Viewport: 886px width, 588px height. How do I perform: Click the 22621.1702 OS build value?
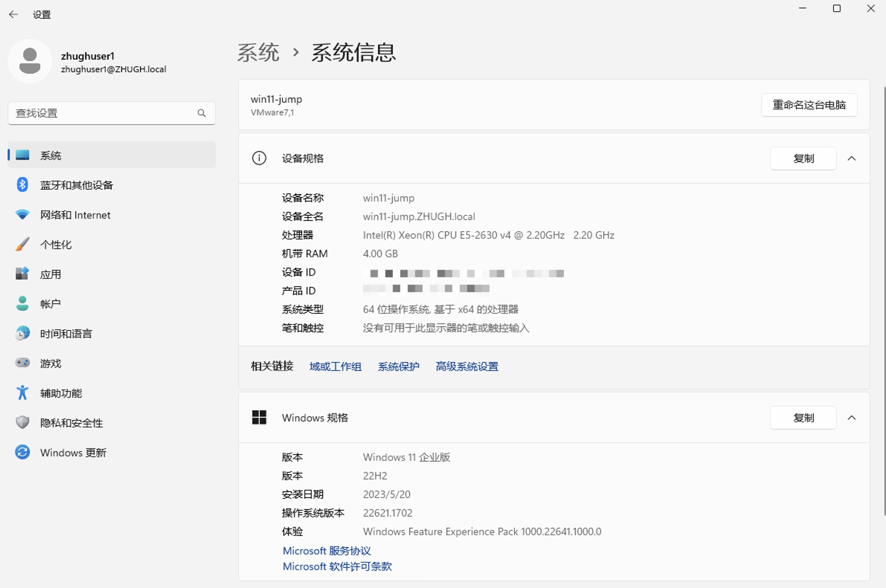388,513
